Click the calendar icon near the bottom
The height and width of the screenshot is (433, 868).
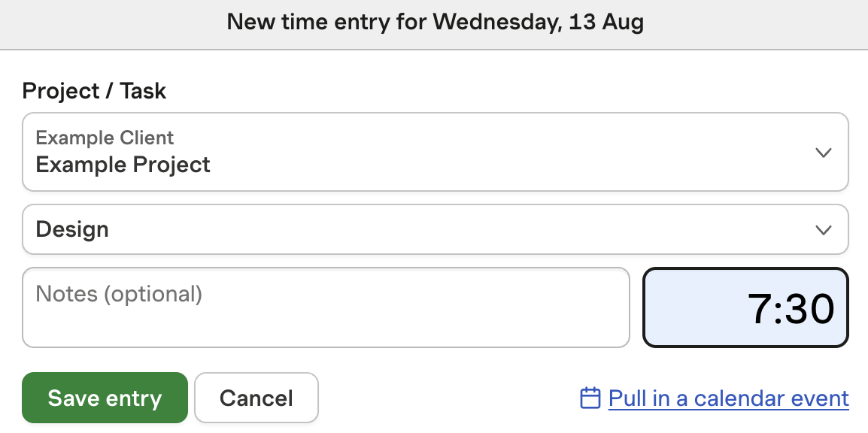pos(590,398)
